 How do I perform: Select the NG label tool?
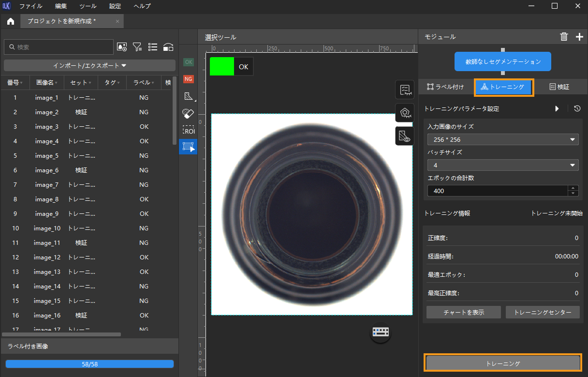click(x=189, y=79)
